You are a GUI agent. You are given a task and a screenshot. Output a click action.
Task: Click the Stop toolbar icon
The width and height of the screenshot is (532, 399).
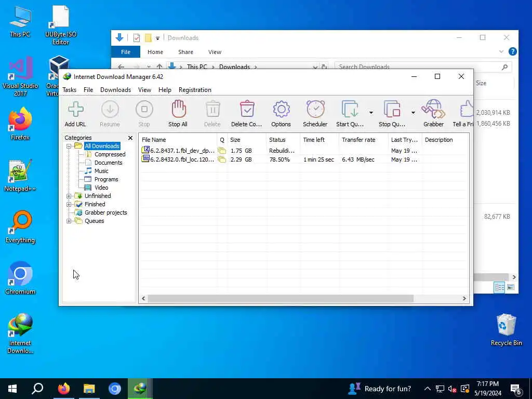pyautogui.click(x=144, y=109)
